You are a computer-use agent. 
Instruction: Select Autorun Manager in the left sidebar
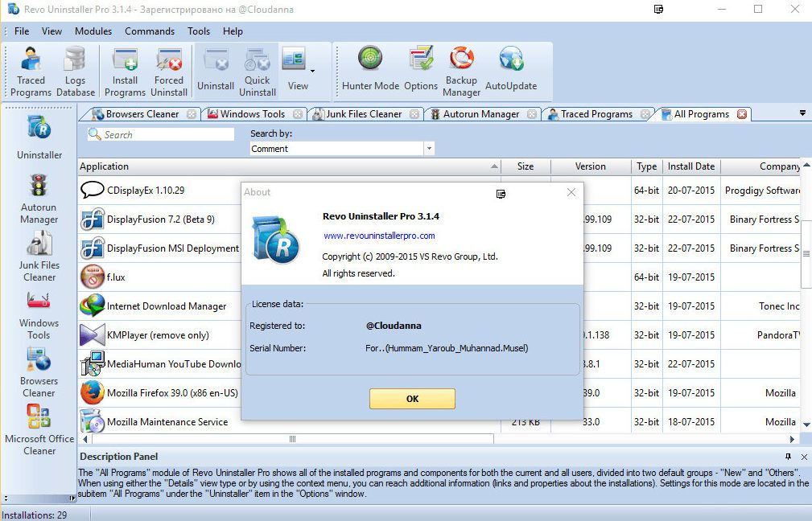coord(39,199)
